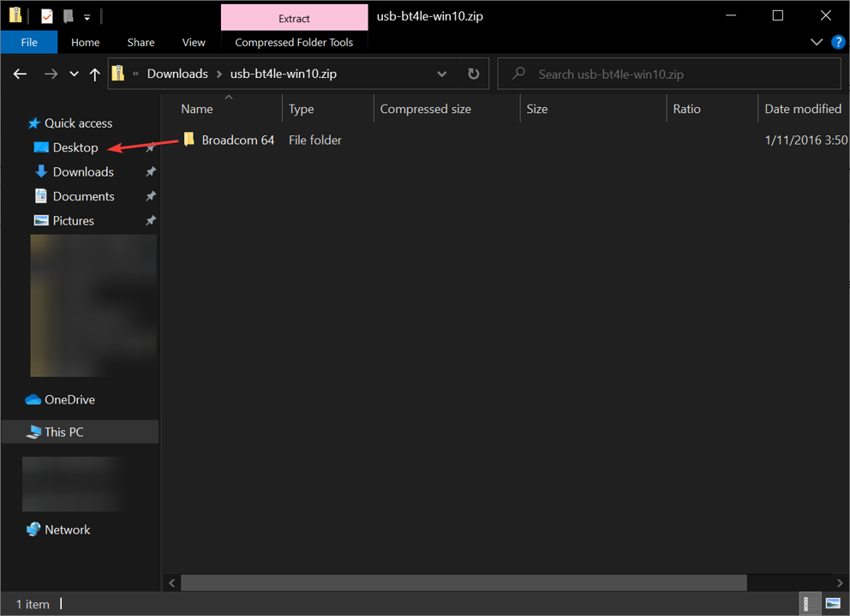Click the Properties icon on the Quick Access Toolbar
The height and width of the screenshot is (616, 850).
pyautogui.click(x=45, y=15)
